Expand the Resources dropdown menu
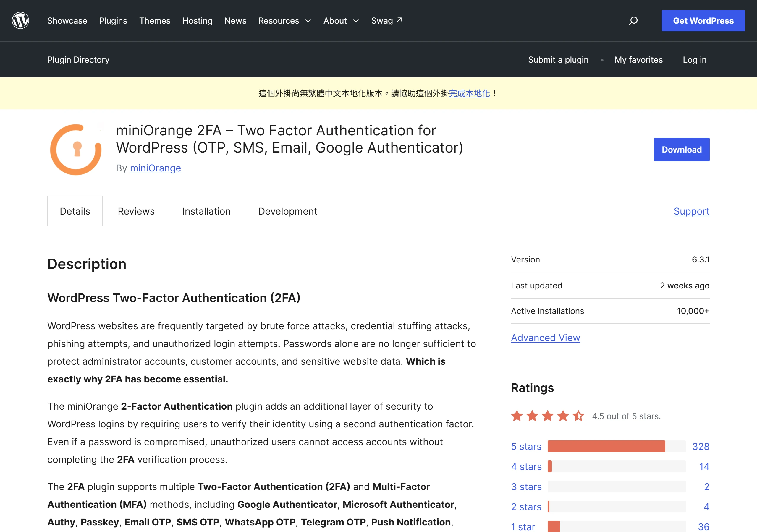The width and height of the screenshot is (757, 532). (x=285, y=21)
